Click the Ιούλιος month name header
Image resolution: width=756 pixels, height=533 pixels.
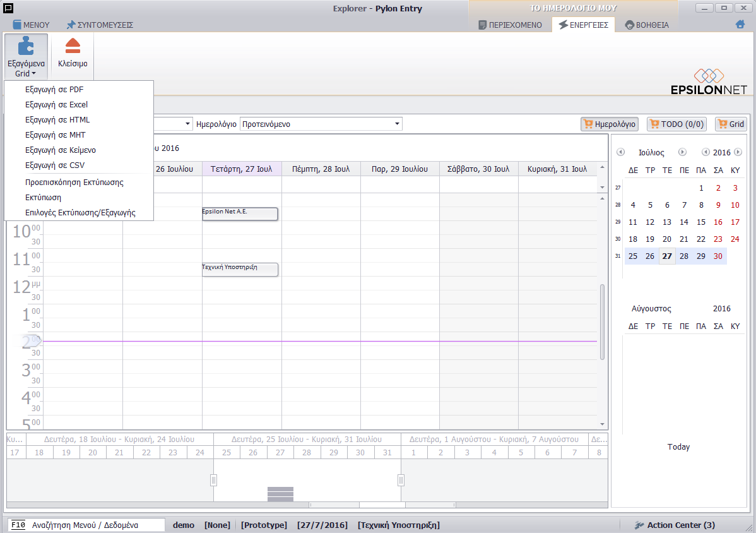pyautogui.click(x=651, y=152)
